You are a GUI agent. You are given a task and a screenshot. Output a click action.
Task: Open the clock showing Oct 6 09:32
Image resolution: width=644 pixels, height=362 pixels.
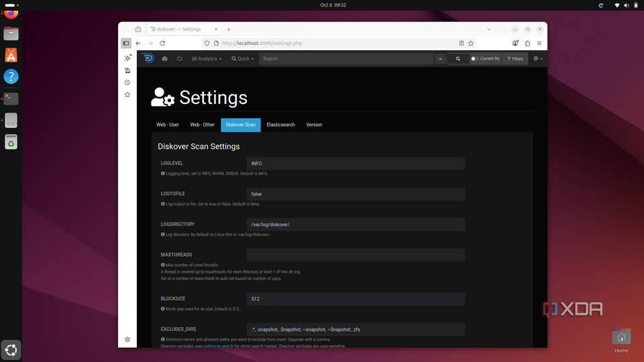[x=333, y=5]
